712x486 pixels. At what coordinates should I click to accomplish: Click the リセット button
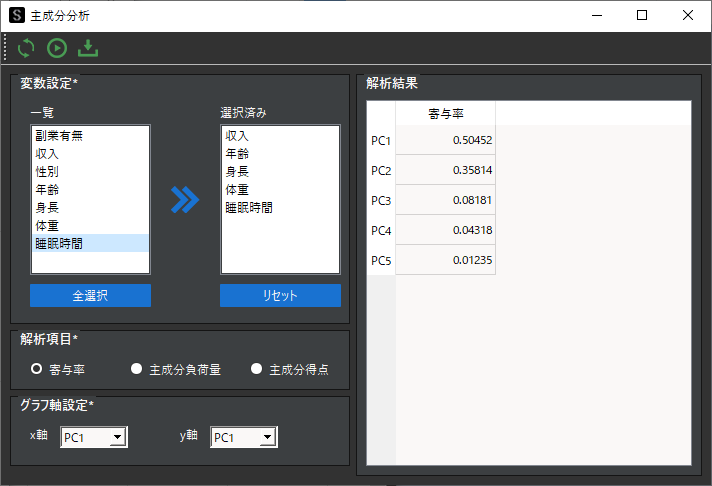[x=280, y=296]
